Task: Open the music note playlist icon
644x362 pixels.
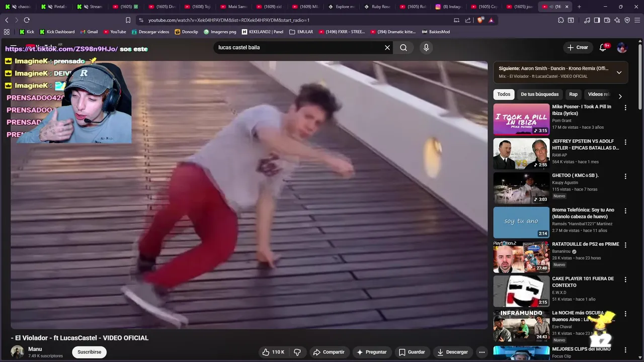Action: [587, 20]
